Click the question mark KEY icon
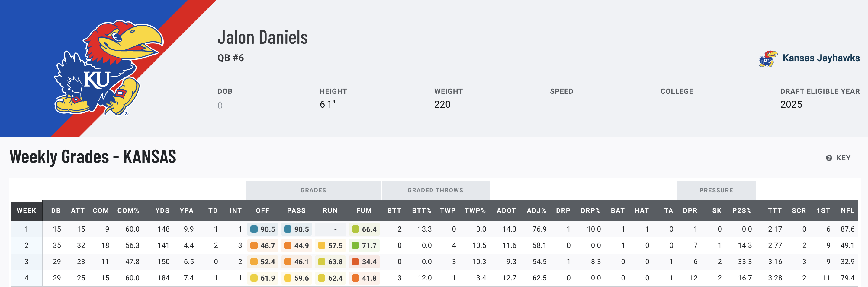 click(828, 158)
